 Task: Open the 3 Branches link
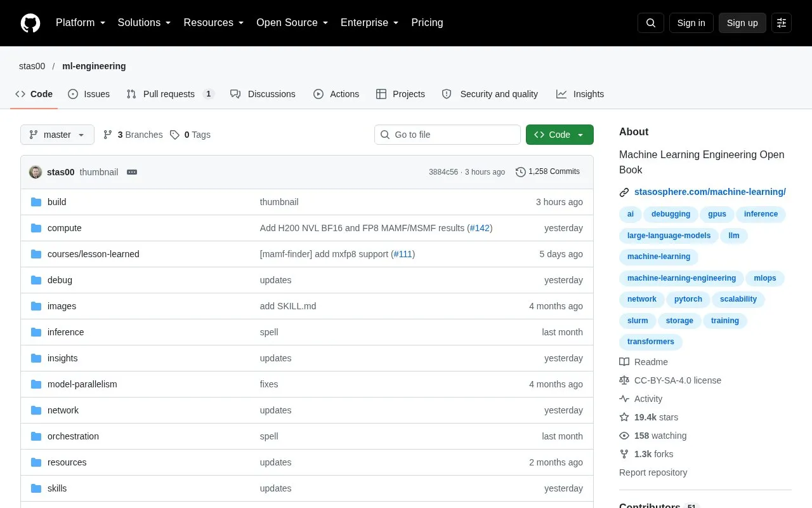point(133,135)
